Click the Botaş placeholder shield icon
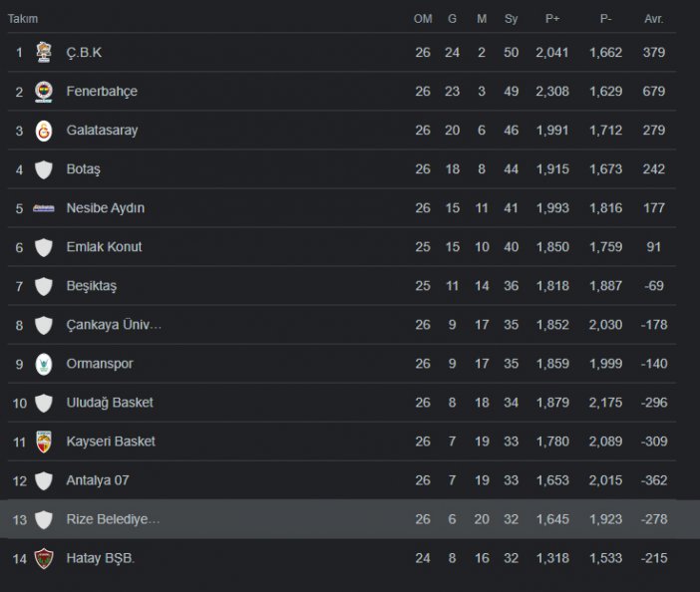The height and width of the screenshot is (592, 700). (x=43, y=169)
